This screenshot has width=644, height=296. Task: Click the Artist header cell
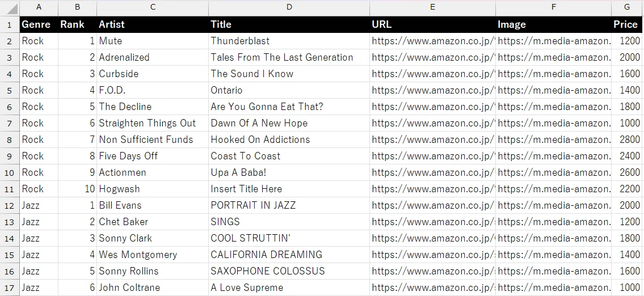(153, 24)
